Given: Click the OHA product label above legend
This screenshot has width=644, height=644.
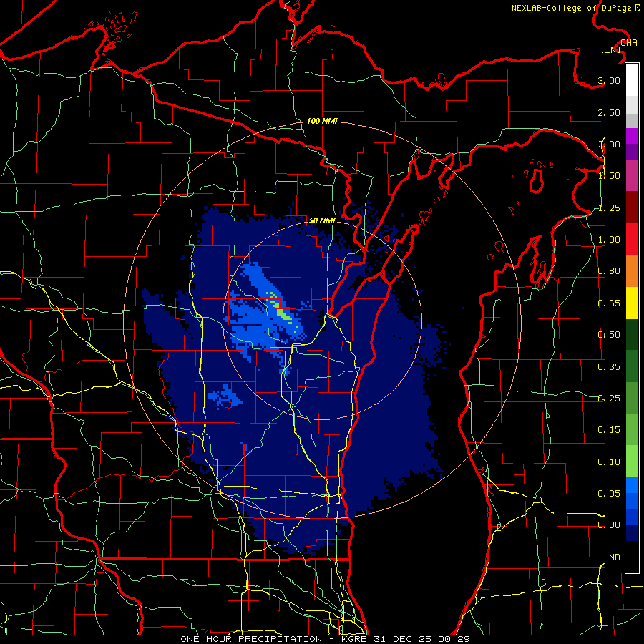Looking at the screenshot, I should tap(629, 43).
